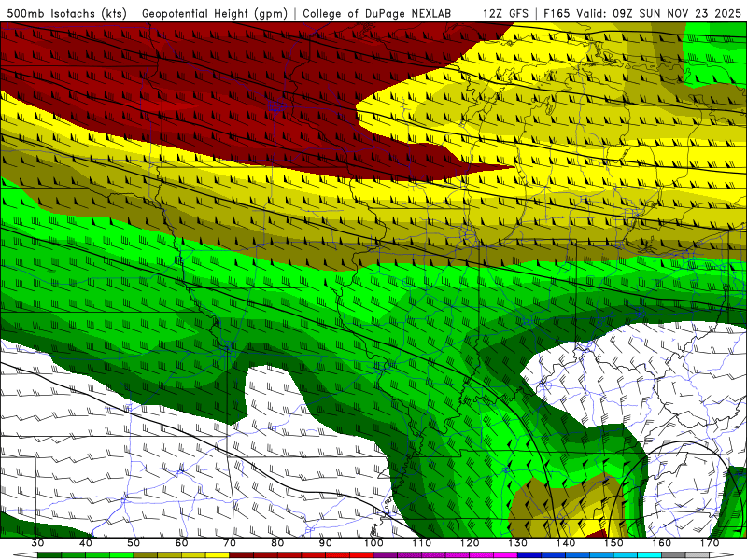This screenshot has height=560, width=747.
Task: Click the "500mb Isotachs (kts)" title text
Action: point(67,13)
